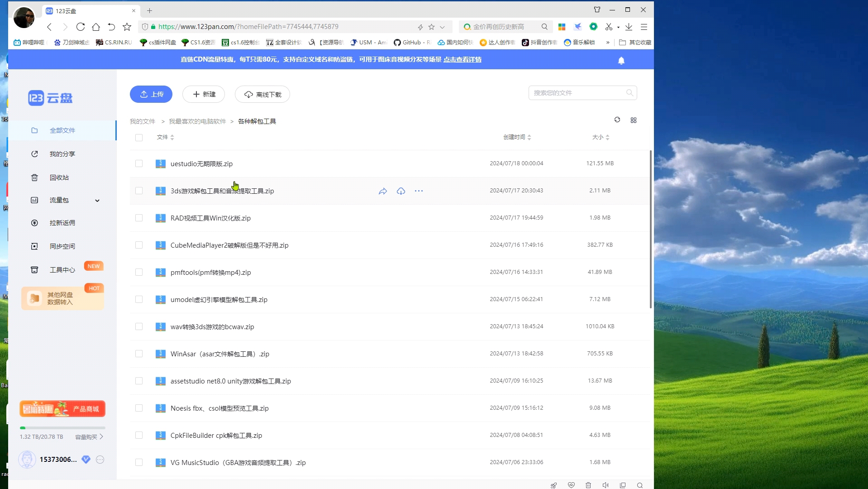The width and height of the screenshot is (868, 489).
Task: Click the speaker mute icon in the browser status bar
Action: click(x=606, y=485)
